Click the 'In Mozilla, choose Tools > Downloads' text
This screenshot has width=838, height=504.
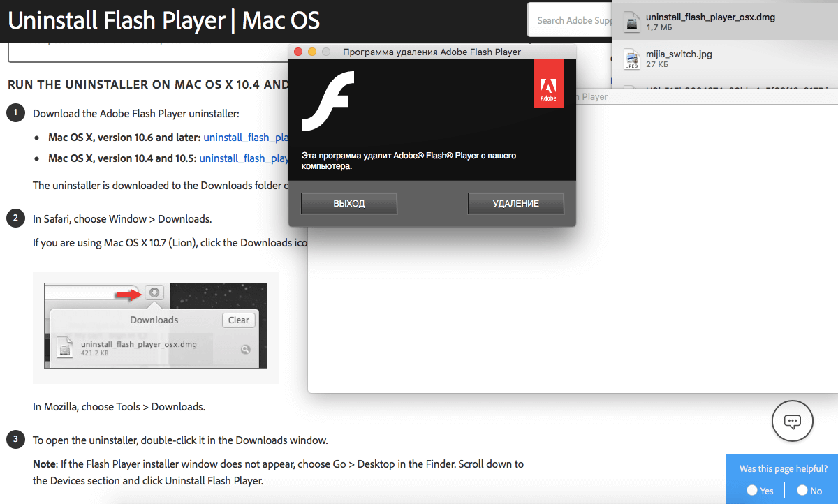point(119,406)
